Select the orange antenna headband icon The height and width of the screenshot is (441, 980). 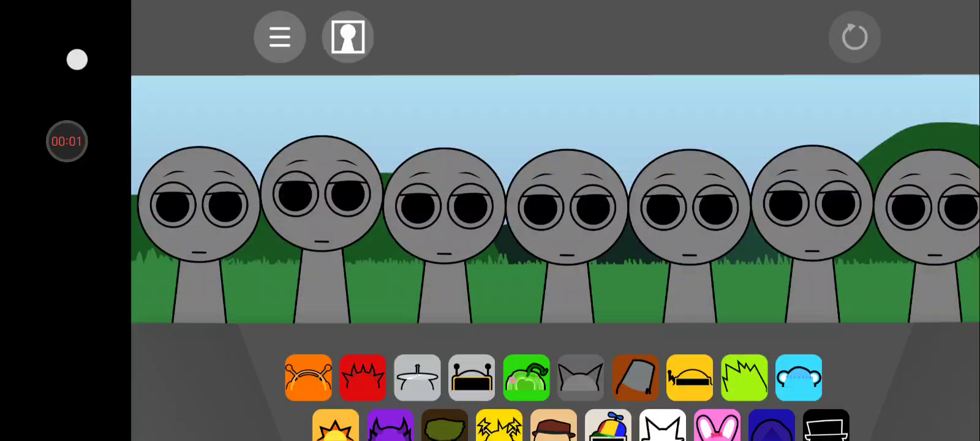(x=308, y=377)
